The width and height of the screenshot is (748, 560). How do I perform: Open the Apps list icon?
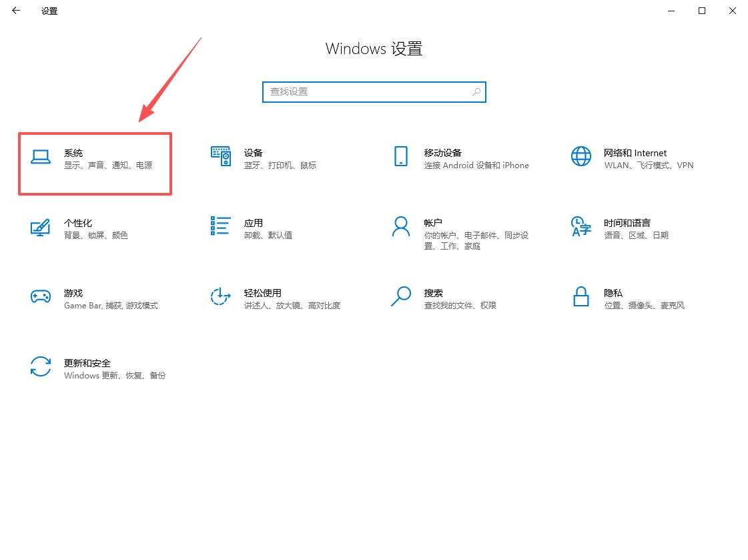220,226
